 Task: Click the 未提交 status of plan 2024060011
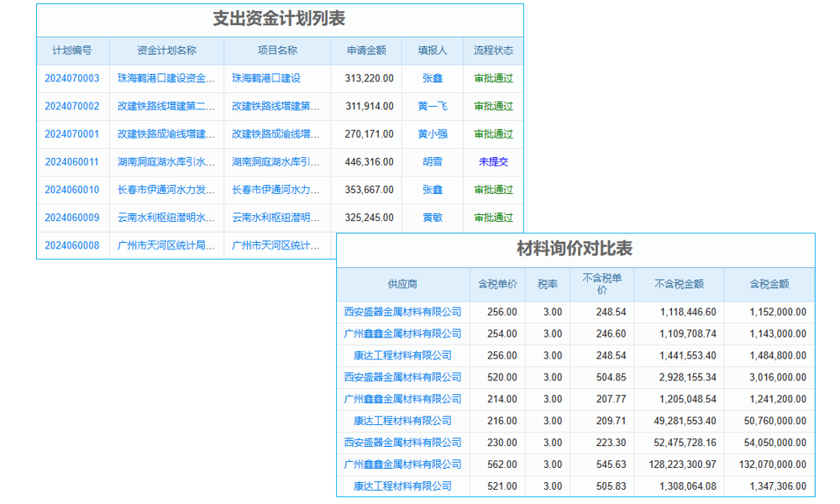click(x=493, y=161)
